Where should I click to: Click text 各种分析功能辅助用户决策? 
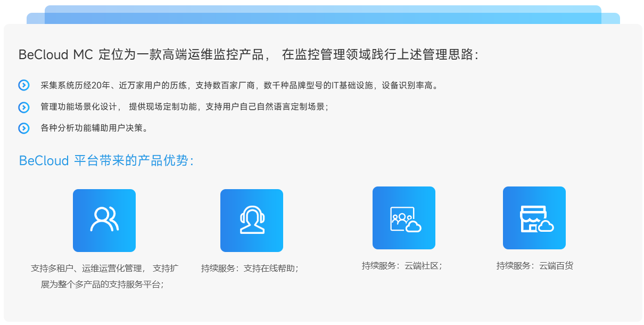click(x=94, y=128)
